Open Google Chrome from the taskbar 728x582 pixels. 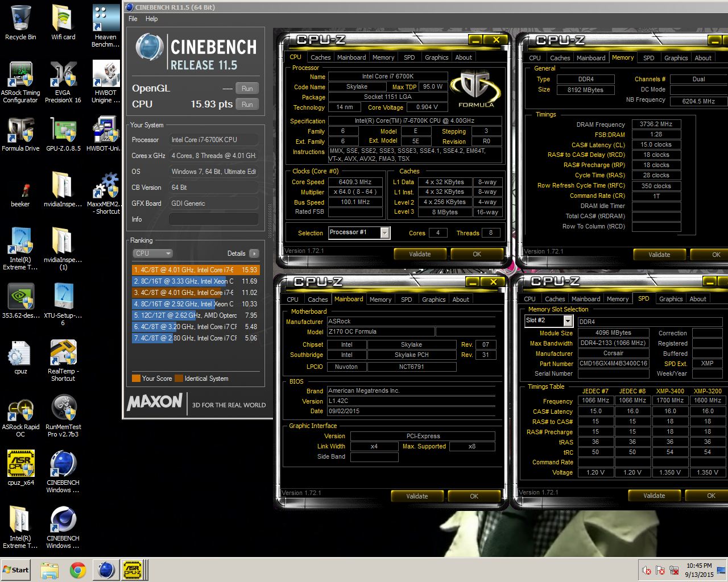pos(78,570)
